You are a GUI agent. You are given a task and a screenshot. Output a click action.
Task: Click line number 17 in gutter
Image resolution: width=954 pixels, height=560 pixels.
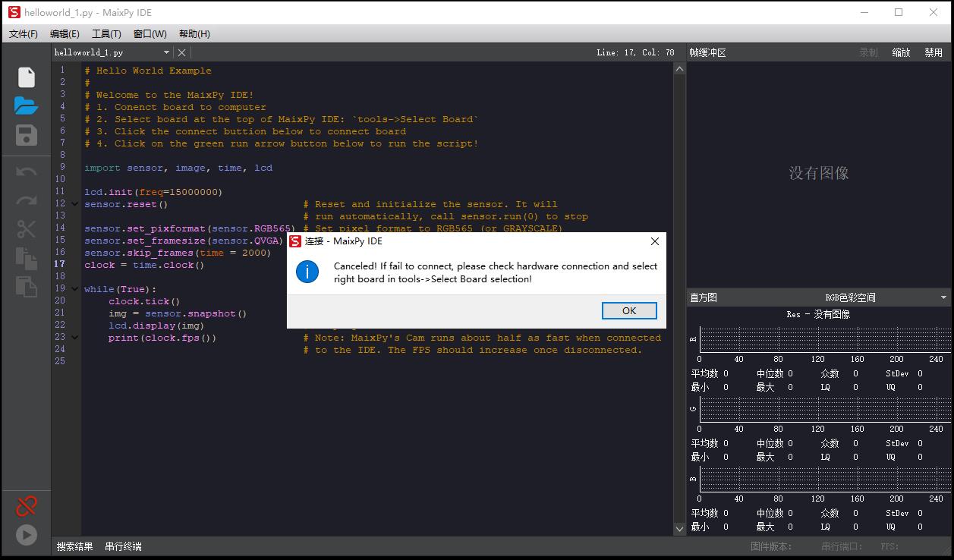pyautogui.click(x=59, y=265)
